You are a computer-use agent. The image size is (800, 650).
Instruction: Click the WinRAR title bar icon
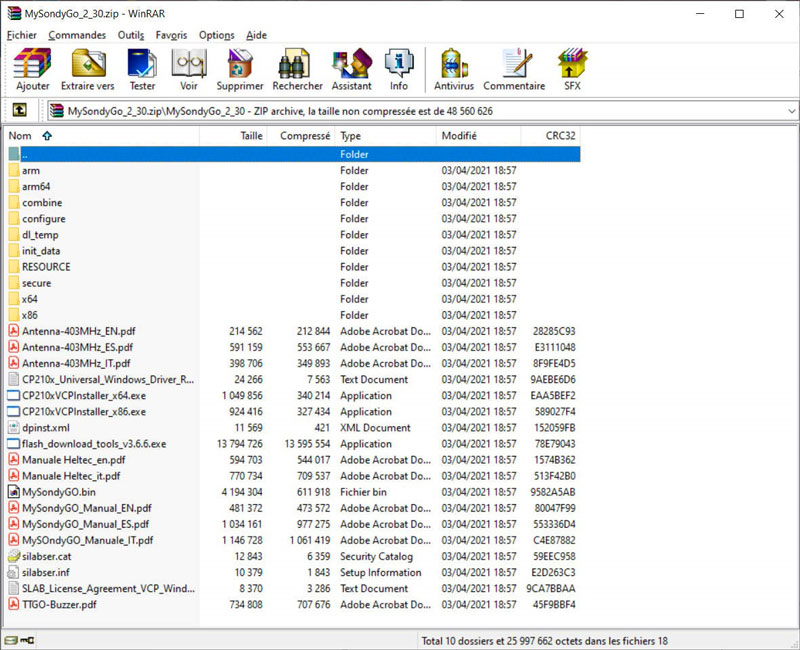(14, 13)
